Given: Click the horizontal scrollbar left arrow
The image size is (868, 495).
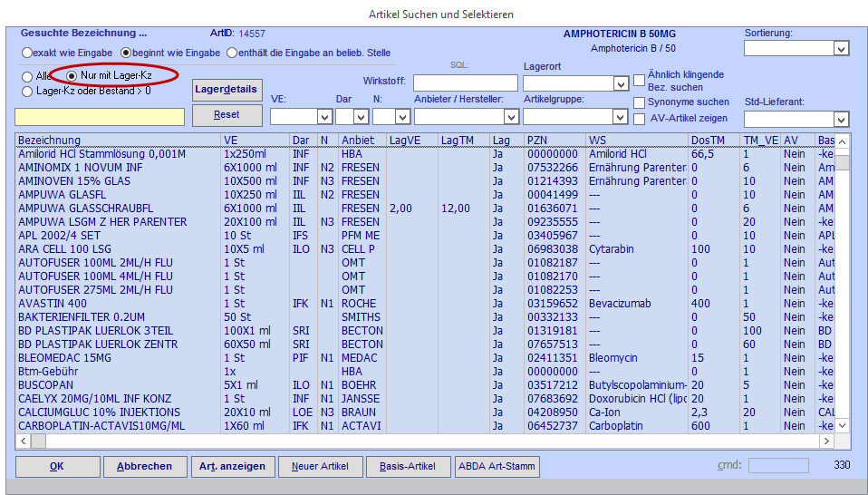Looking at the screenshot, I should [24, 442].
